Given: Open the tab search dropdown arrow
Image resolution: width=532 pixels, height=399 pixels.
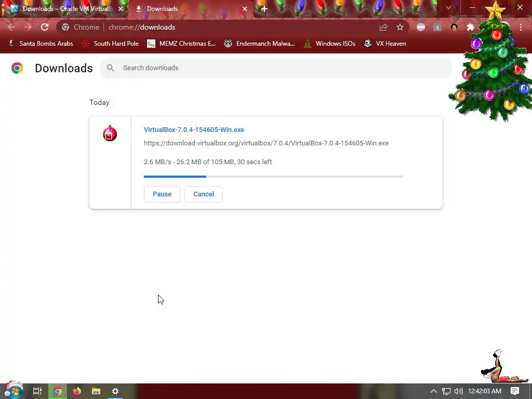Looking at the screenshot, I should pyautogui.click(x=448, y=7).
